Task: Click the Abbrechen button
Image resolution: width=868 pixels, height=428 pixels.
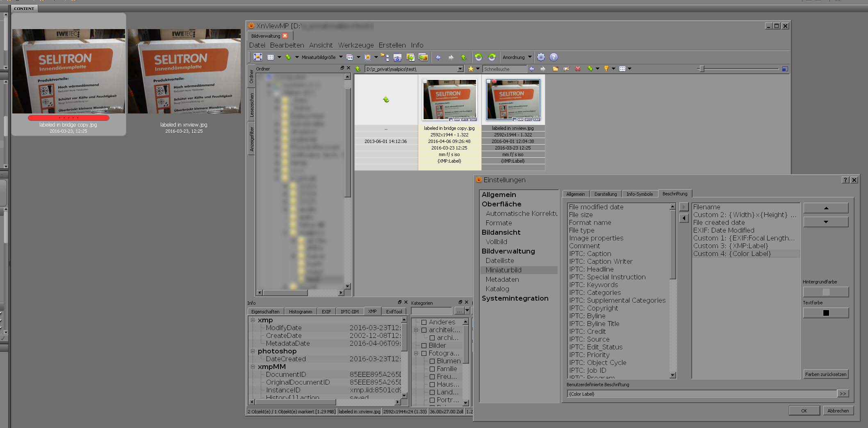Action: pos(838,411)
